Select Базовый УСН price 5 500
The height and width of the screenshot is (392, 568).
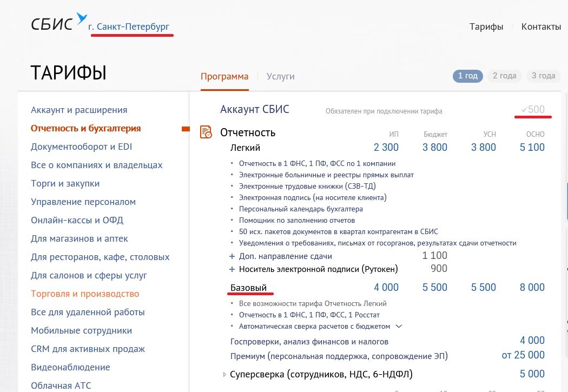tap(484, 288)
